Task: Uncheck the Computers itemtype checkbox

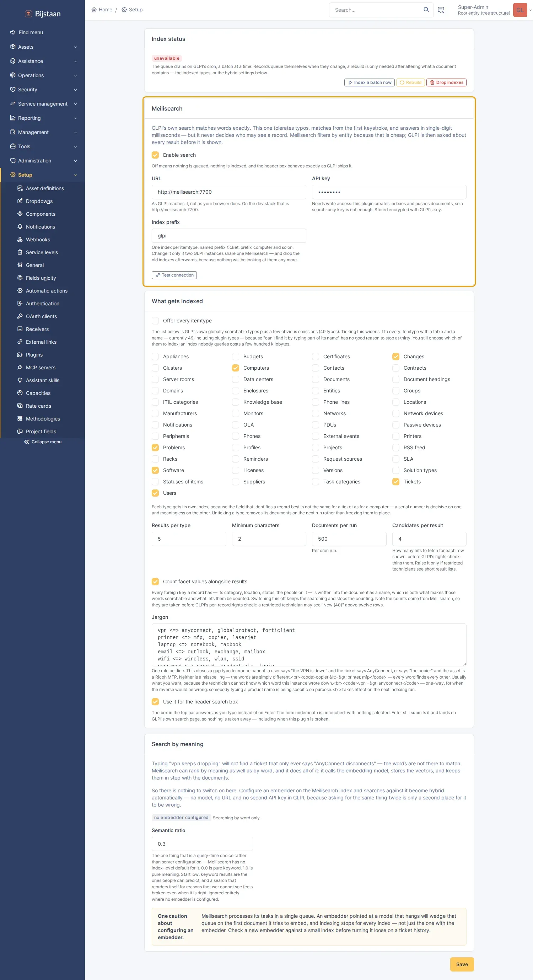Action: [236, 368]
